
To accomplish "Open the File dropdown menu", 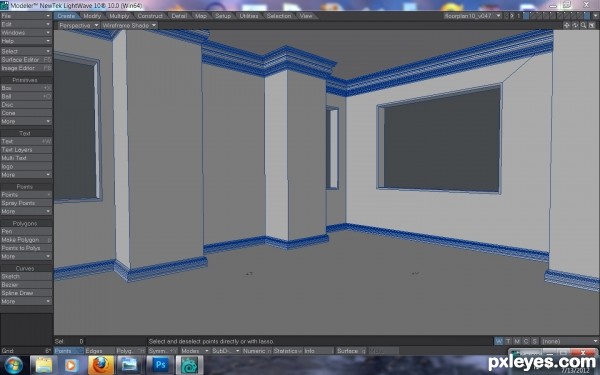I will [26, 16].
